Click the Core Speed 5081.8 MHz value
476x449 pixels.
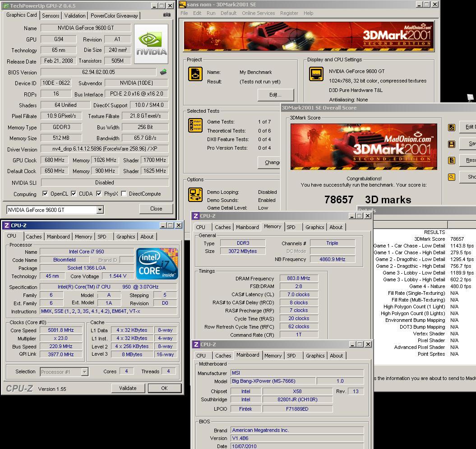[61, 330]
